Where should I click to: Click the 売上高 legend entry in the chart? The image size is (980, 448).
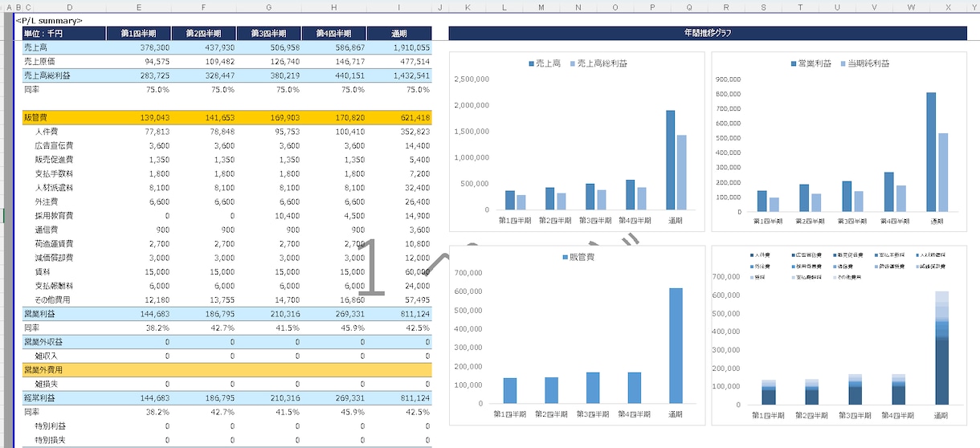[x=545, y=63]
